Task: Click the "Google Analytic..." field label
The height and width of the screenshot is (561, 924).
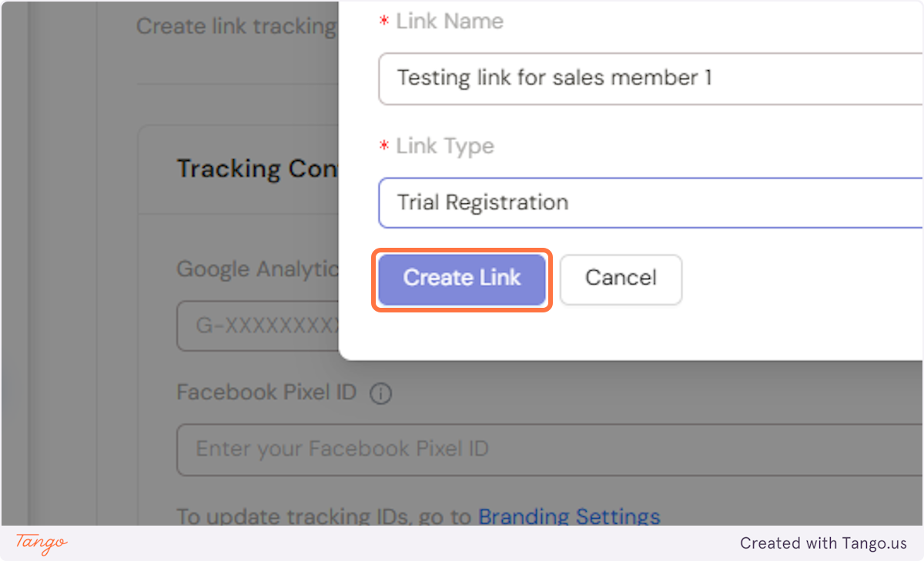Action: coord(258,269)
